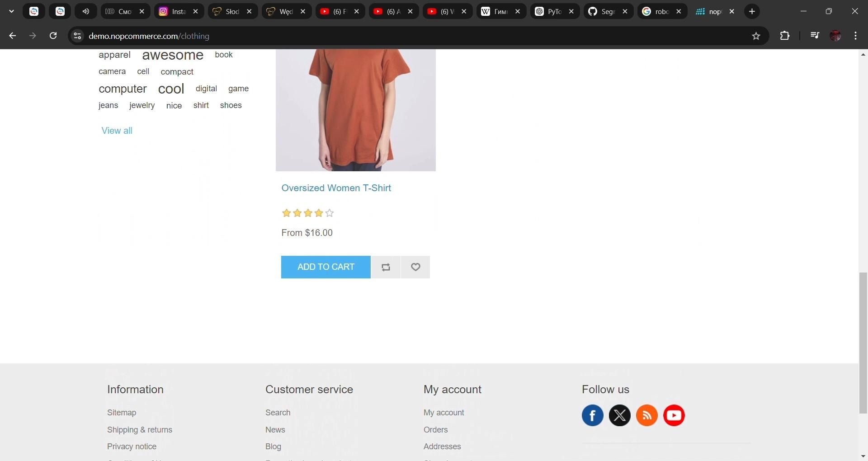Select the cell tag
868x461 pixels.
click(x=143, y=71)
